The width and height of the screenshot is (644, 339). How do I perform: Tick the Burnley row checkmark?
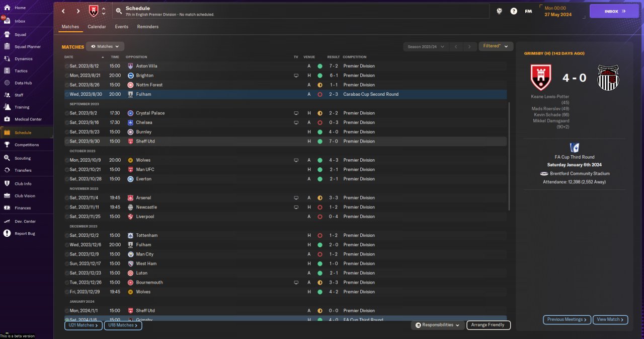(x=67, y=132)
